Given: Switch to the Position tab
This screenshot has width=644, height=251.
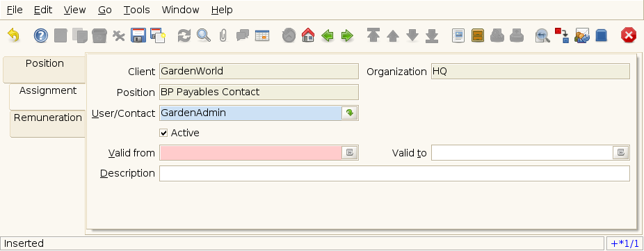Looking at the screenshot, I should 45,64.
